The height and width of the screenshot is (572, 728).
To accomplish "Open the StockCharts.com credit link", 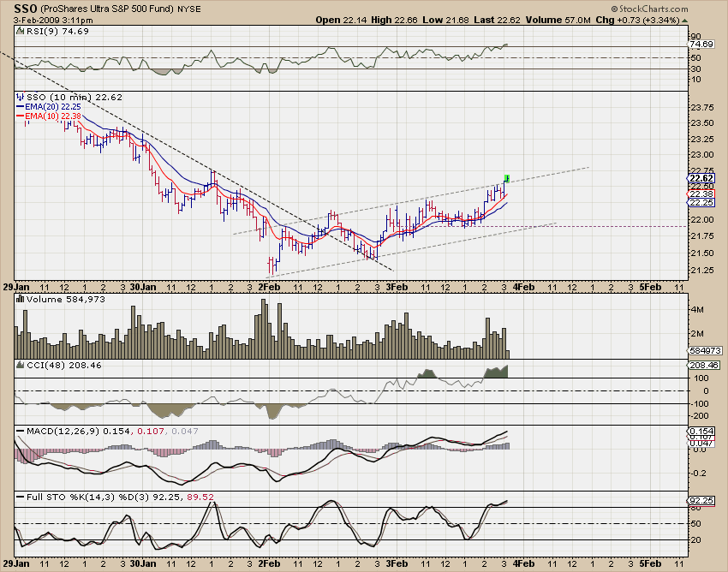I will coord(649,9).
